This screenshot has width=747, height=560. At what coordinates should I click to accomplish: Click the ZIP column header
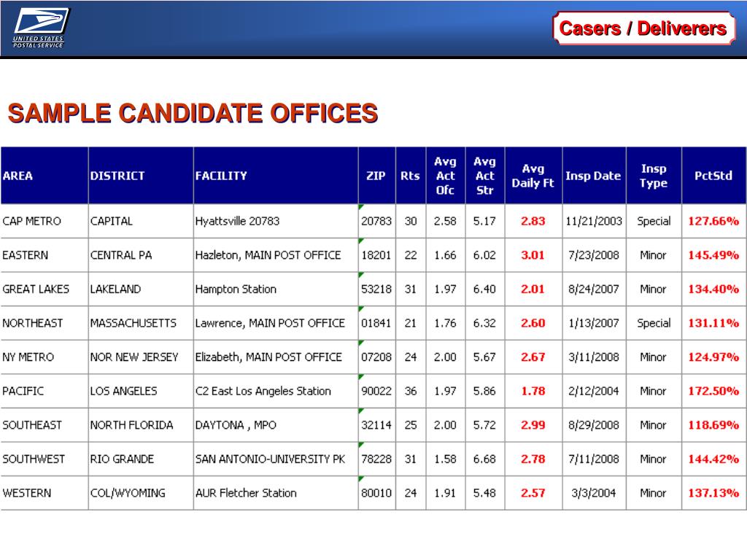point(376,176)
